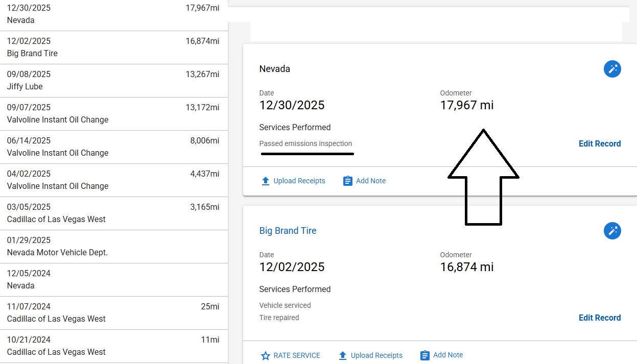
Task: Open the 11/07/2024 Cadillac record at 25mi
Action: click(113, 313)
